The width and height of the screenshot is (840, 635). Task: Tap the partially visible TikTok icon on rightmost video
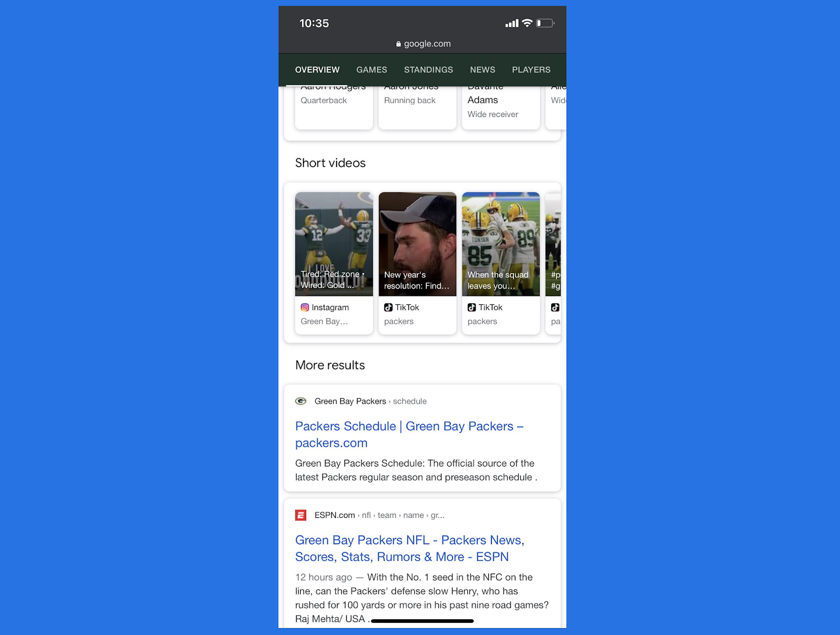[x=554, y=308]
